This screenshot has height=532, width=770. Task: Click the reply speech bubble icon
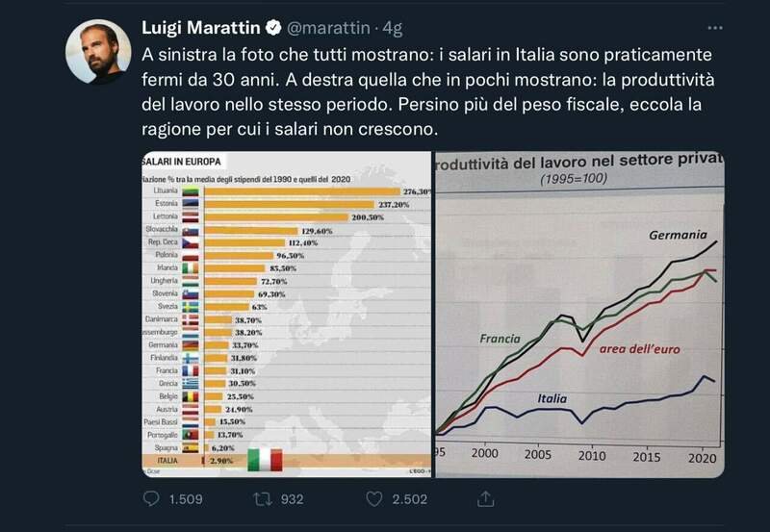pos(151,498)
